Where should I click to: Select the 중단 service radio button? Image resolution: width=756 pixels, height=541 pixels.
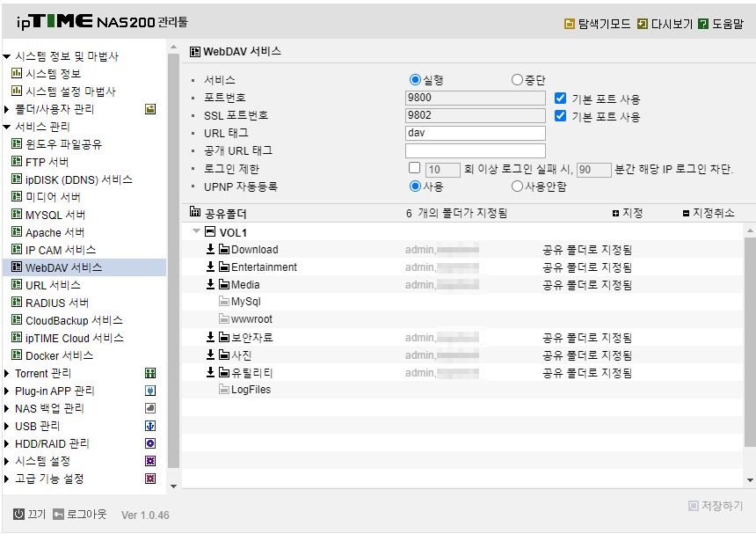[517, 80]
